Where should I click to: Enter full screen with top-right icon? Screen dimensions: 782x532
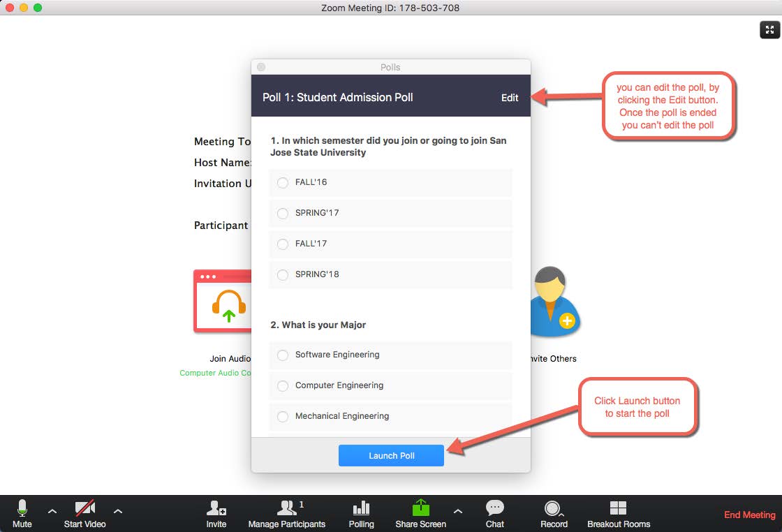(x=768, y=30)
